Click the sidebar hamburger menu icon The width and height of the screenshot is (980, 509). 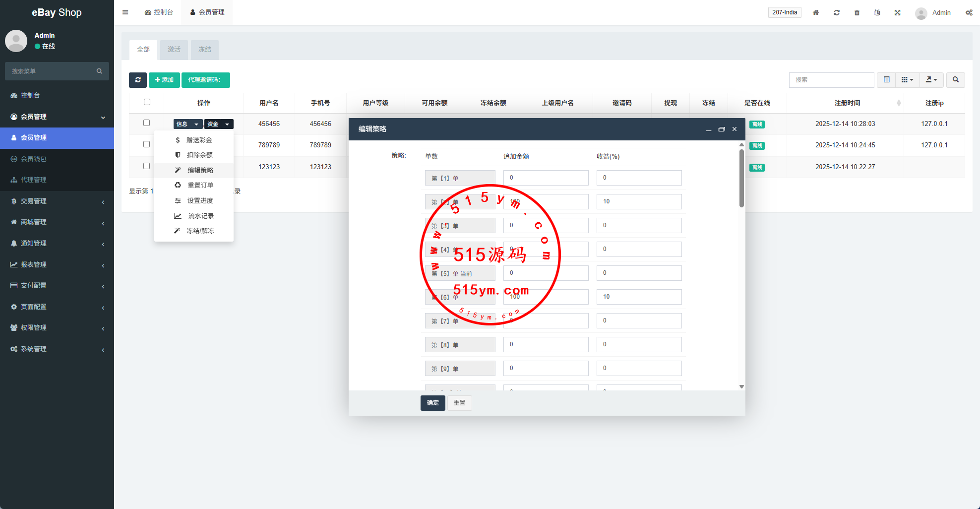pos(125,12)
